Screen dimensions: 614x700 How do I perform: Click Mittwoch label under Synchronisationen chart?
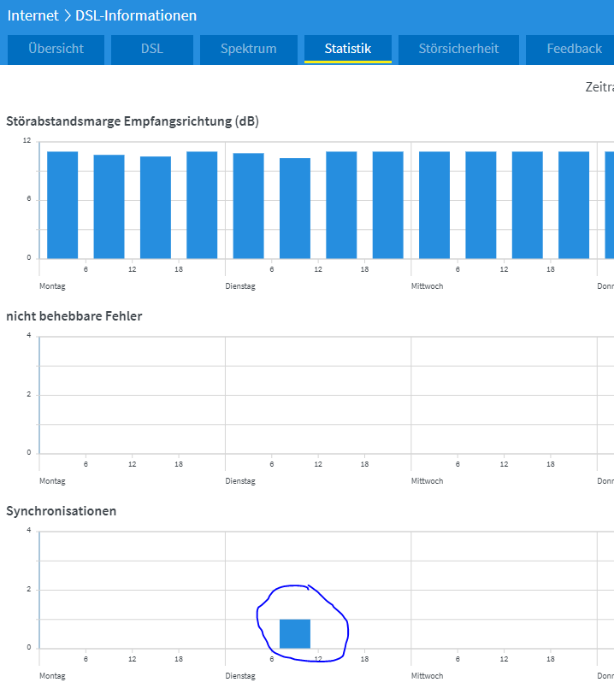[427, 676]
